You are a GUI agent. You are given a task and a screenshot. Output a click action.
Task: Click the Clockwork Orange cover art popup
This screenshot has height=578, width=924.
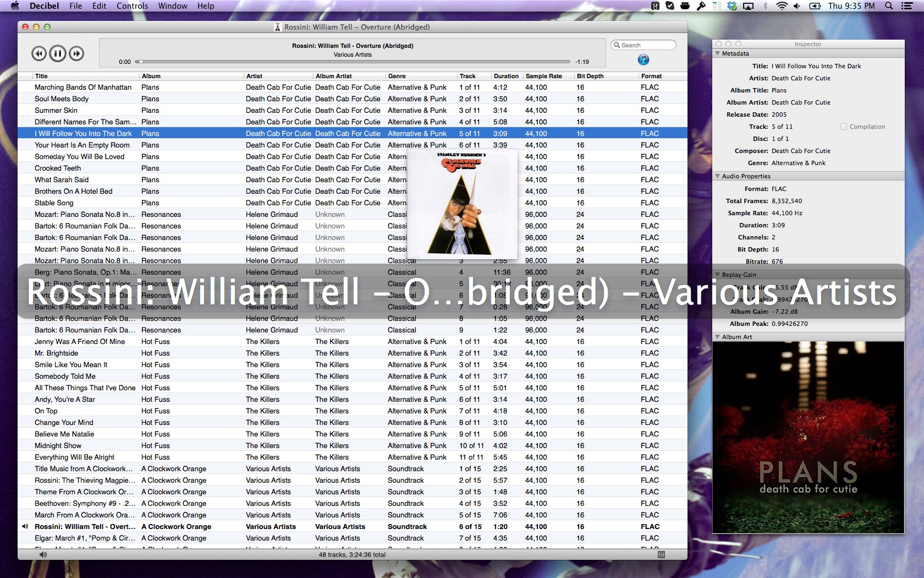[462, 204]
